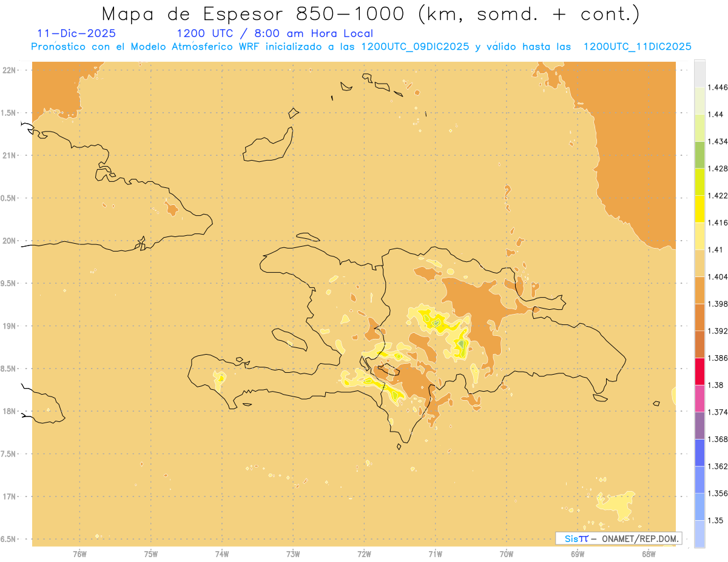Pick the pink swatch below 1.38 in the legend
Viewport: 728px width, 562px height.
point(699,398)
